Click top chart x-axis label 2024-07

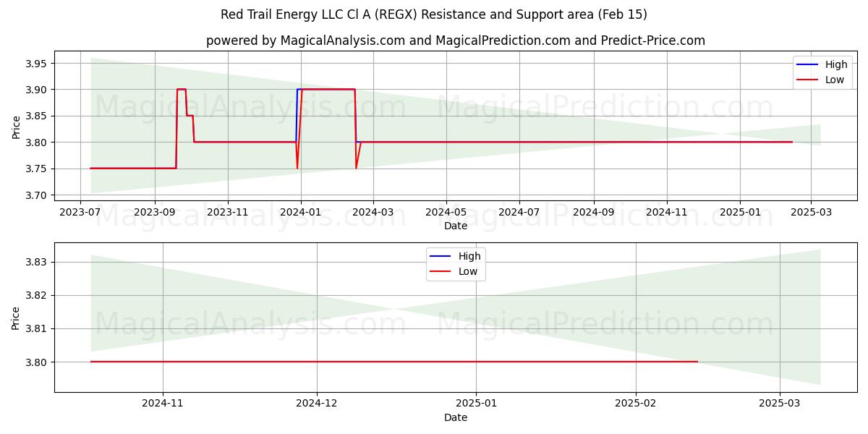(x=519, y=213)
